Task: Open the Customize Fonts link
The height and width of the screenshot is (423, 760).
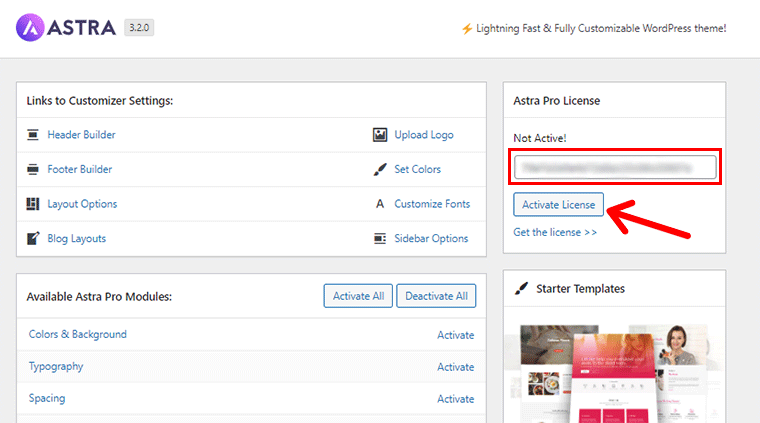Action: pos(432,204)
